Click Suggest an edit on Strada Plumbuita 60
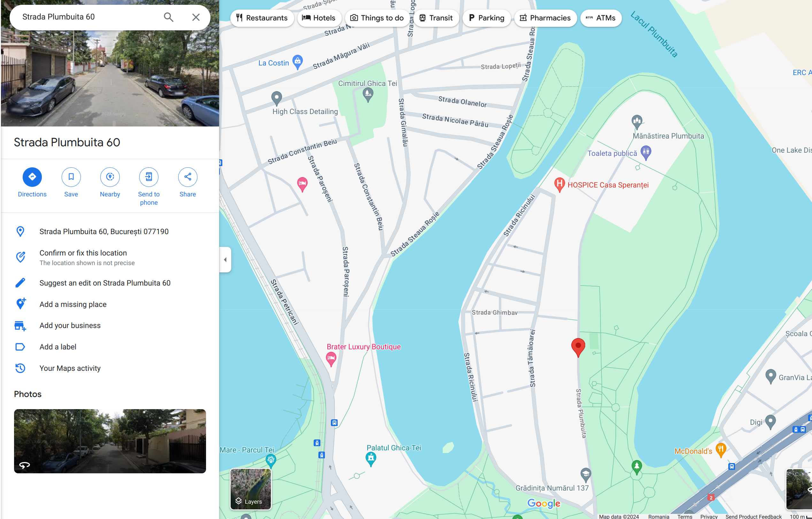This screenshot has width=812, height=519. coord(105,283)
